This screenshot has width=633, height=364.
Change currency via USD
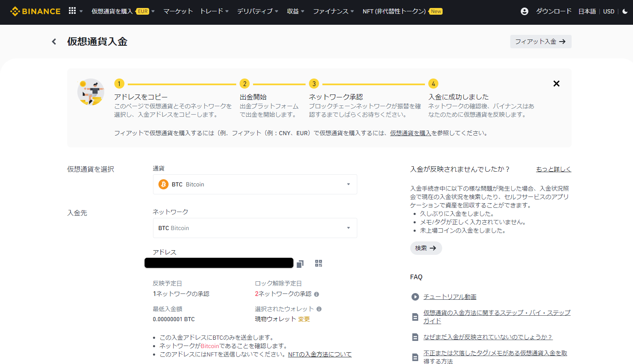(609, 11)
